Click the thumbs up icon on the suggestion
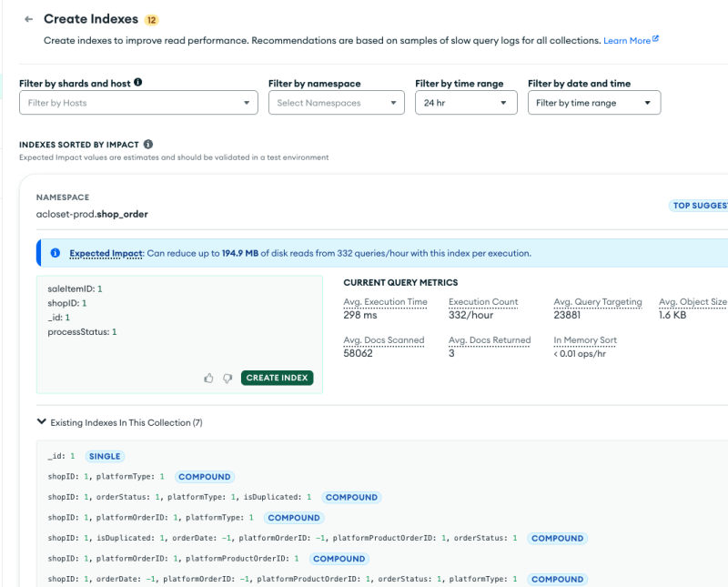728x587 pixels. tap(209, 379)
